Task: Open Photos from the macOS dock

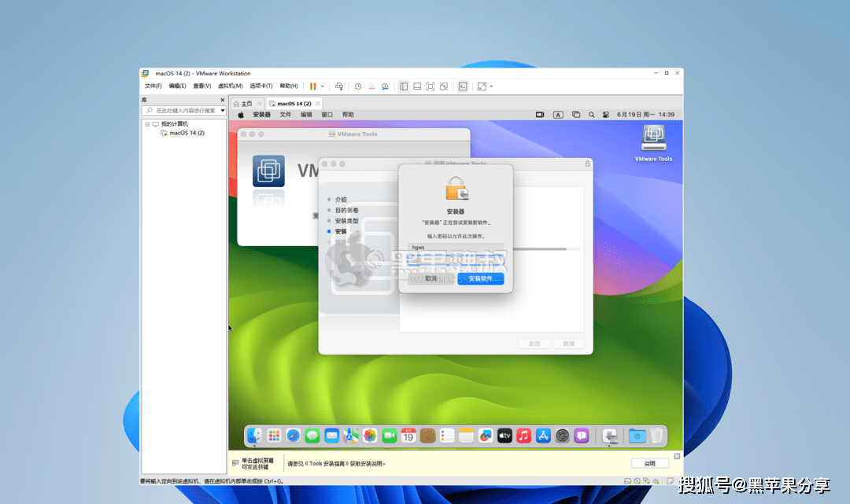Action: click(x=370, y=436)
